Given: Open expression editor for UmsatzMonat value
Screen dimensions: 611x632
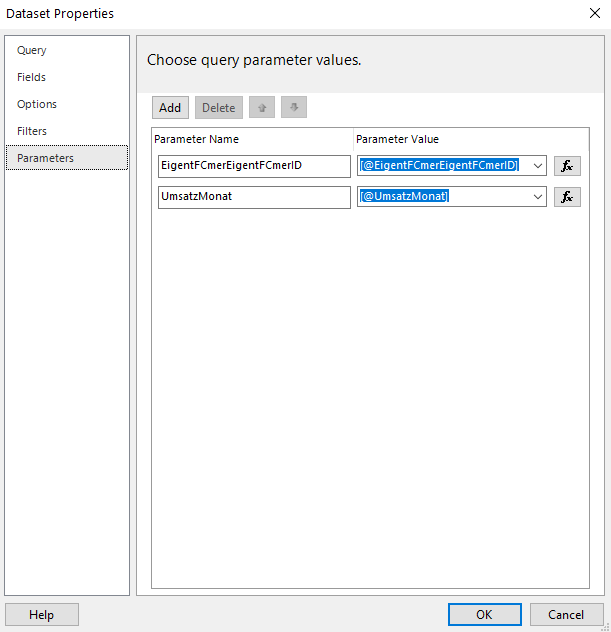Looking at the screenshot, I should click(x=567, y=197).
